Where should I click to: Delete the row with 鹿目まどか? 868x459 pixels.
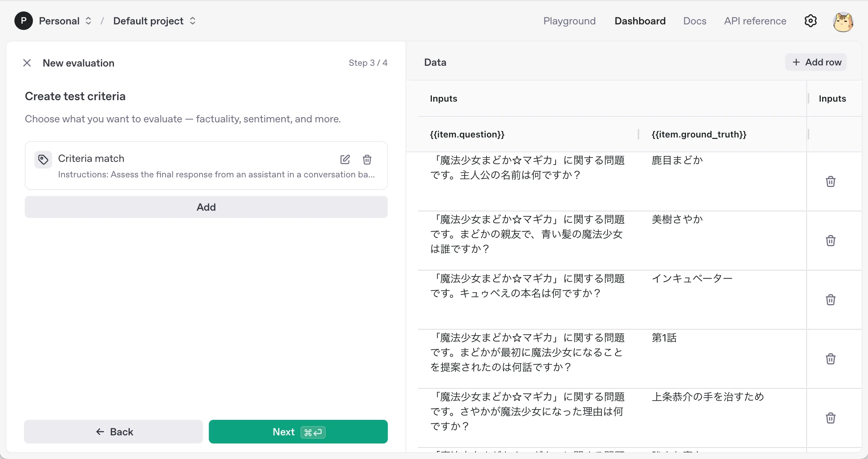pos(830,181)
